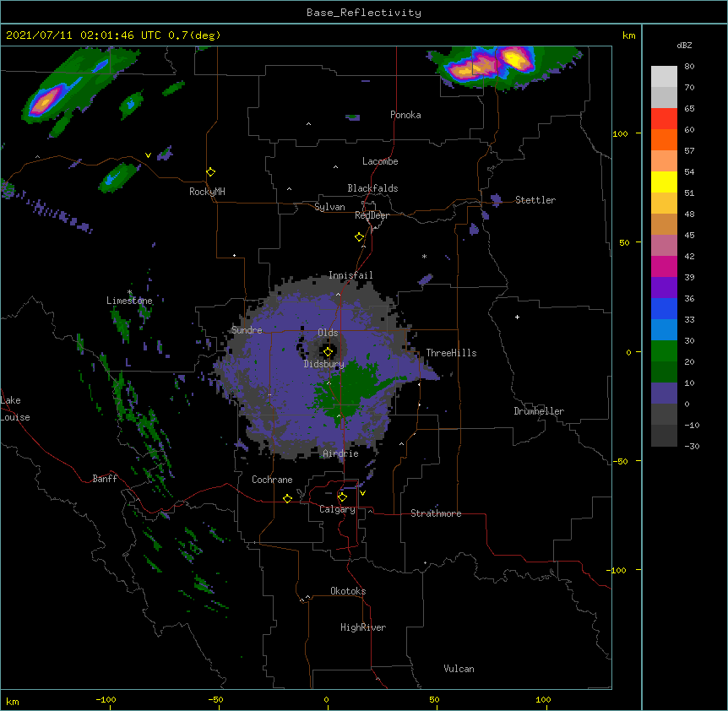Click the Vulcan town label
This screenshot has height=711, width=728.
[x=459, y=669]
